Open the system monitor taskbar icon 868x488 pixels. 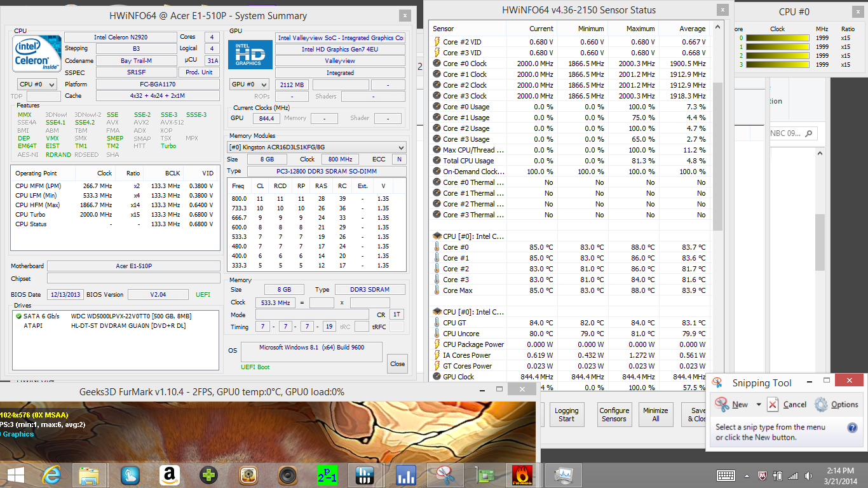point(563,475)
